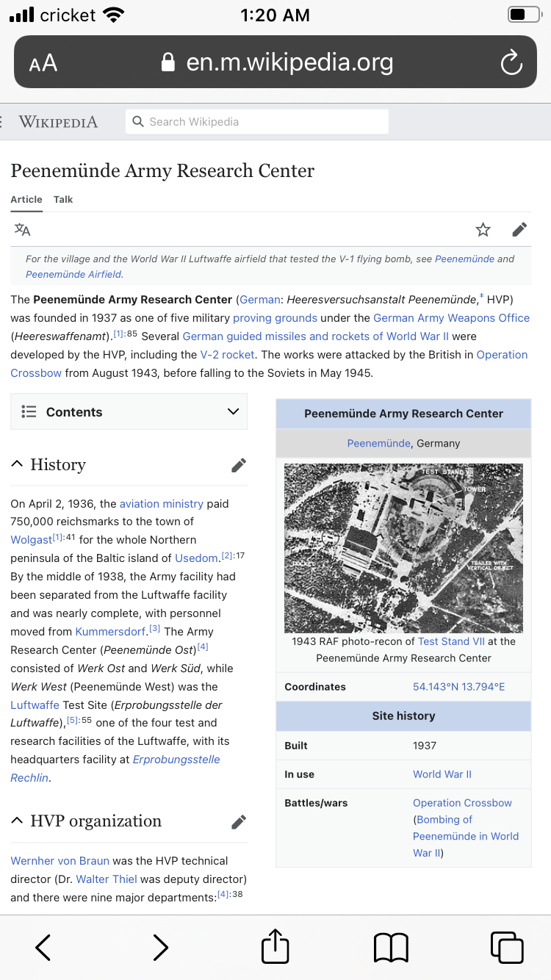Image resolution: width=551 pixels, height=980 pixels.
Task: Open the Wernher von Braun link
Action: coord(60,861)
